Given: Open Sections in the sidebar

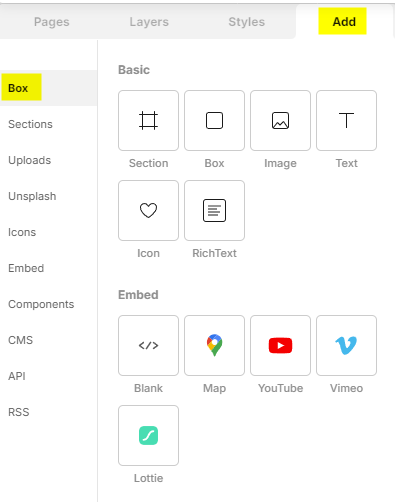Looking at the screenshot, I should point(48,124).
